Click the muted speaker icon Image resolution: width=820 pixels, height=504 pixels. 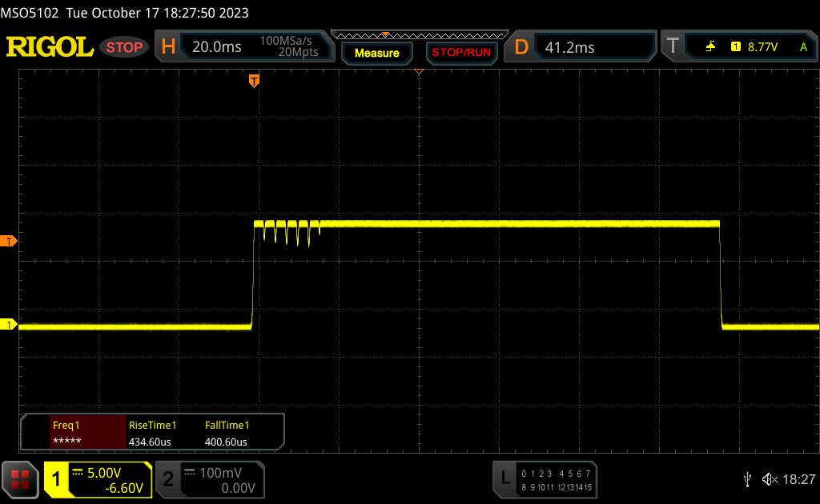click(769, 479)
